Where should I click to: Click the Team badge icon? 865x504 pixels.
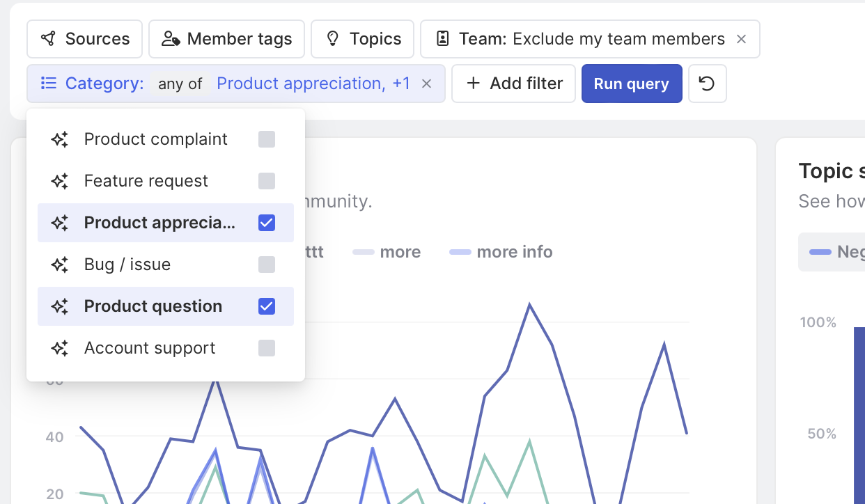[442, 39]
